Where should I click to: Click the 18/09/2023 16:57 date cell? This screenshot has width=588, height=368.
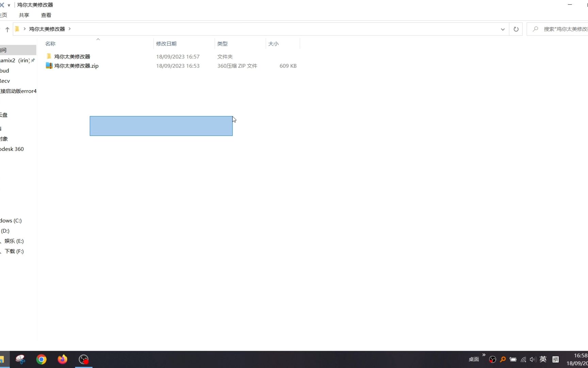tap(178, 57)
